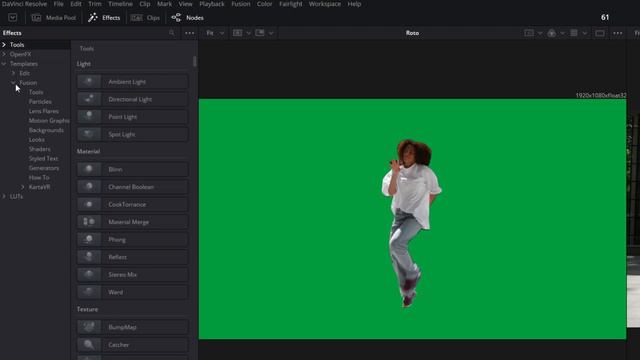
Task: Expand the LUTs tree category
Action: [x=4, y=196]
